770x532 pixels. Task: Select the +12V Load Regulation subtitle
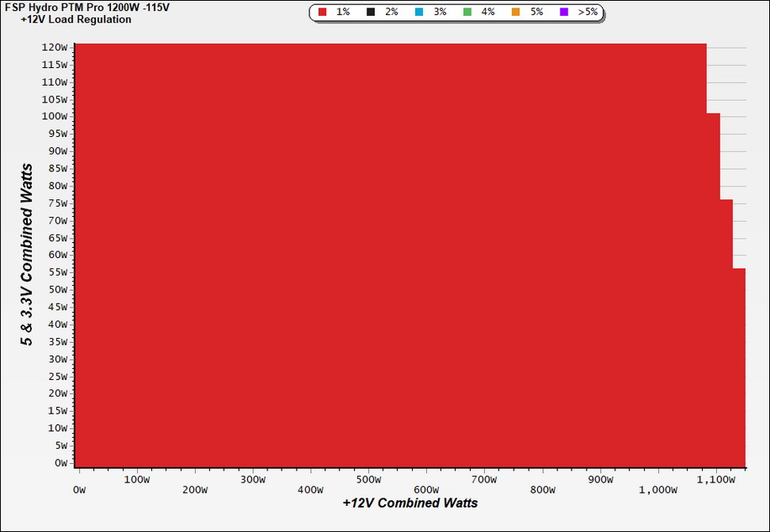pos(76,19)
